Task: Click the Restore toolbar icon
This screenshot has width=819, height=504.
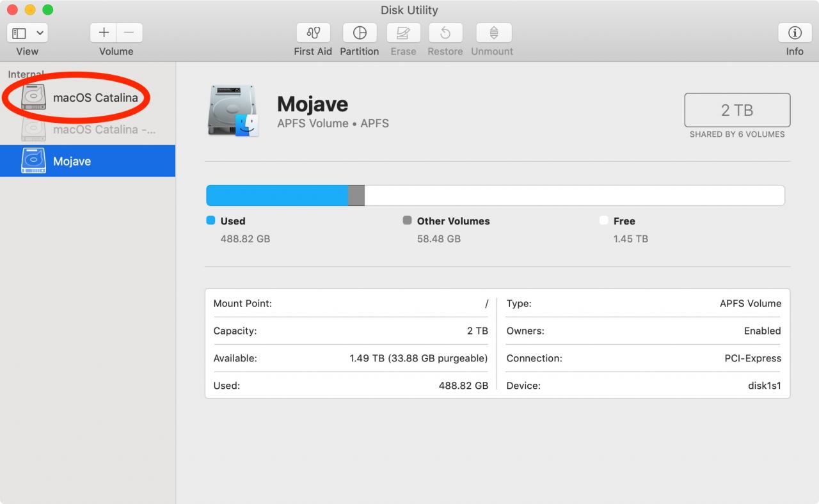Action: [x=445, y=33]
